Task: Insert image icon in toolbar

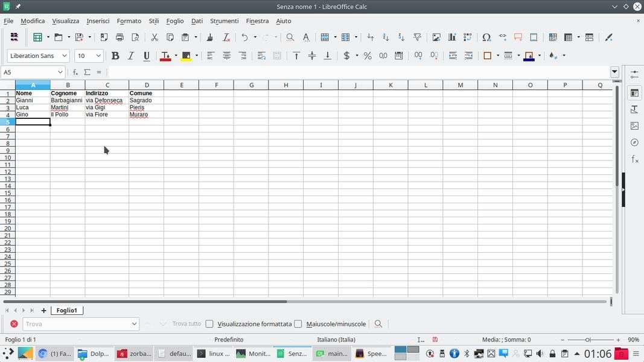Action: [x=436, y=37]
